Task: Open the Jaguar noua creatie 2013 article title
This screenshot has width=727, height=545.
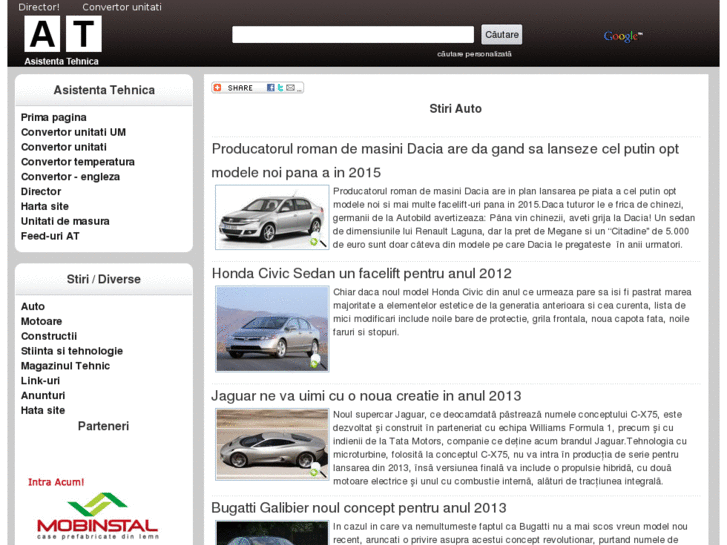Action: pos(366,396)
